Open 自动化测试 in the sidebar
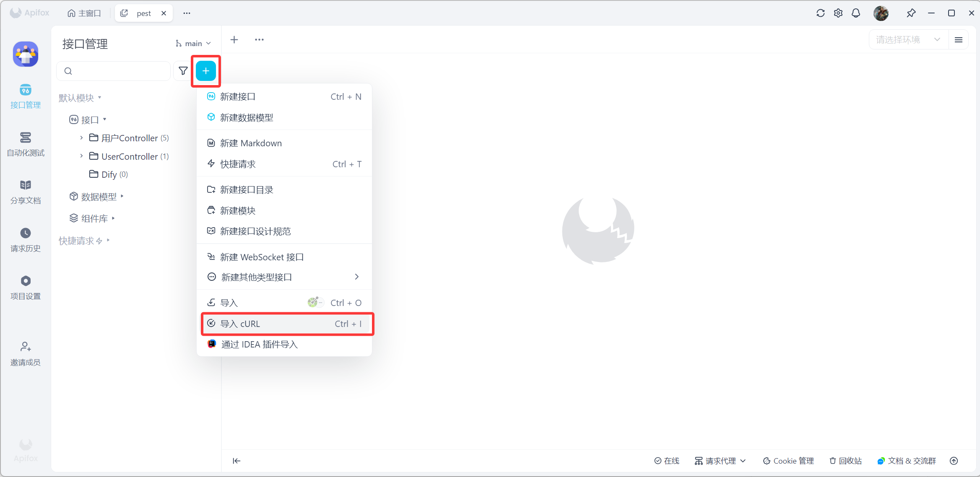Viewport: 980px width, 477px height. coord(26,144)
